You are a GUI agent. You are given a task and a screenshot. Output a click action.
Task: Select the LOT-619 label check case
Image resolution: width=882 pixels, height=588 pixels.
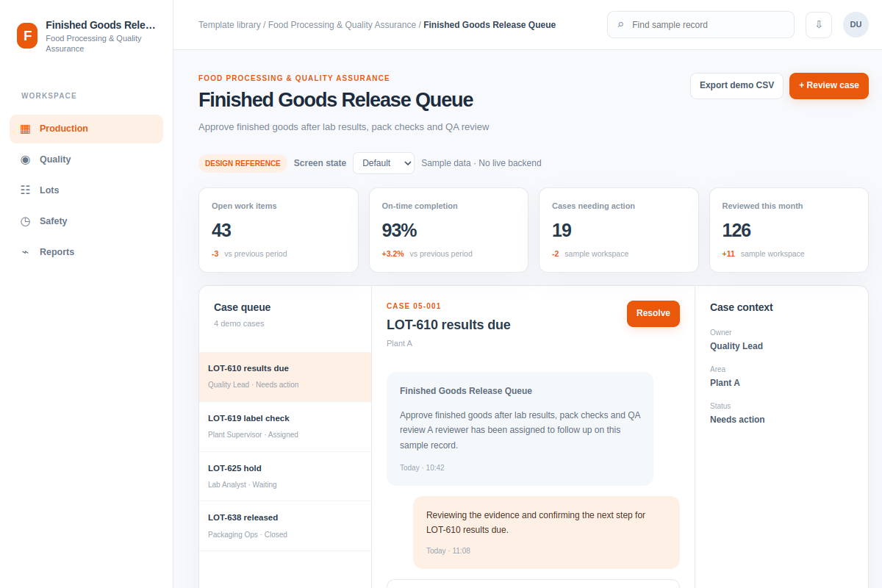point(285,426)
